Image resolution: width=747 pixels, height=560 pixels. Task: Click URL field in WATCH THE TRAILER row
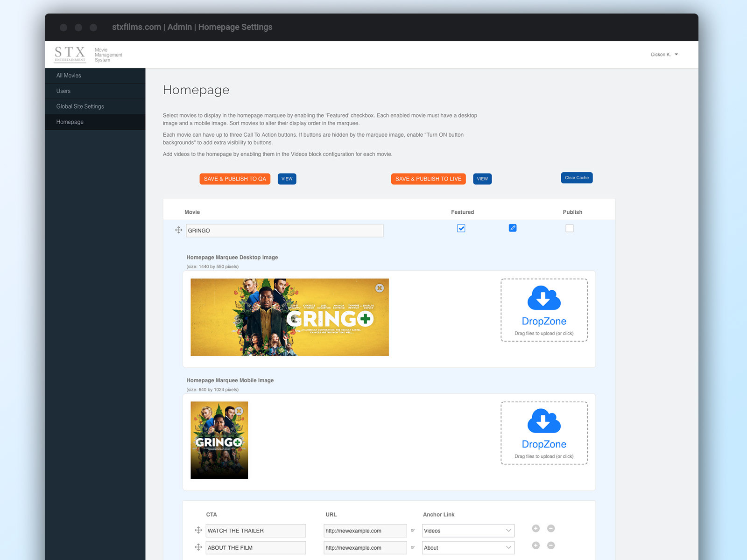click(x=366, y=531)
